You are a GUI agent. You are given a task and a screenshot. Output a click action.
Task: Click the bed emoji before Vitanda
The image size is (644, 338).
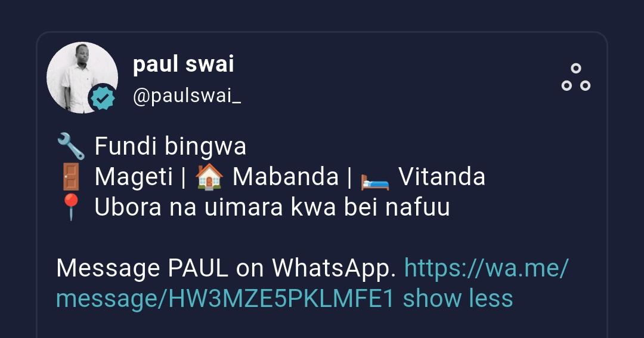click(374, 182)
